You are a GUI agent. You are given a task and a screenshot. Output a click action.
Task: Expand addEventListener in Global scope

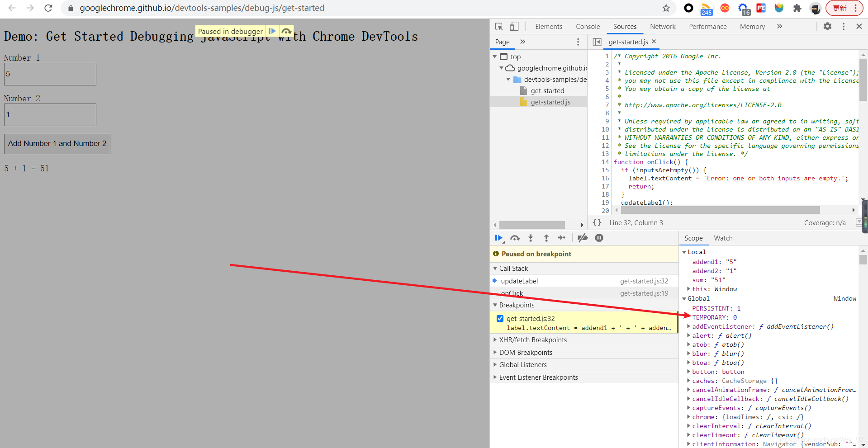(x=689, y=326)
